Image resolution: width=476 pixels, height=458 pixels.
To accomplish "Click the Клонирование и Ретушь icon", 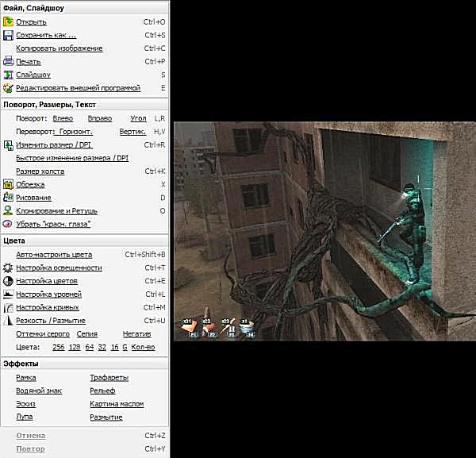I will [x=8, y=211].
